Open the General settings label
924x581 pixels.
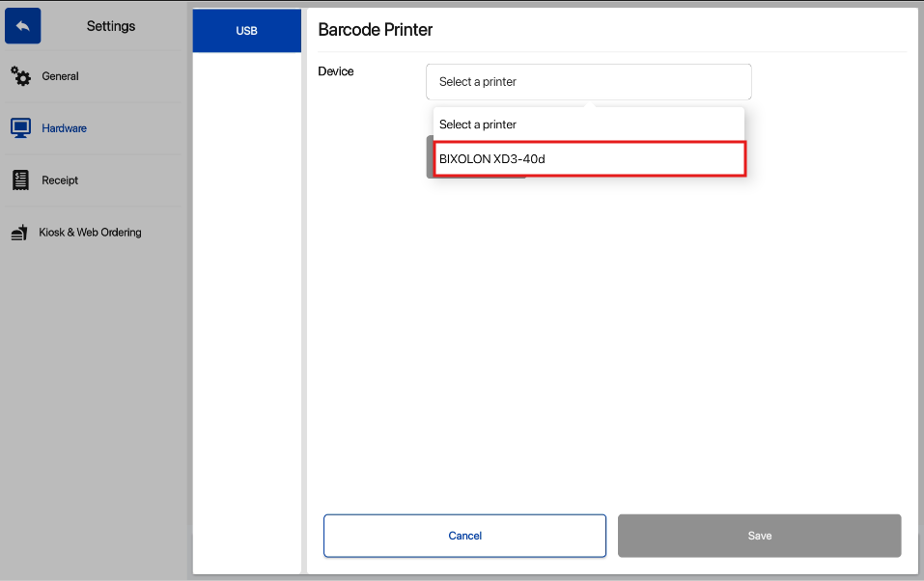tap(60, 76)
